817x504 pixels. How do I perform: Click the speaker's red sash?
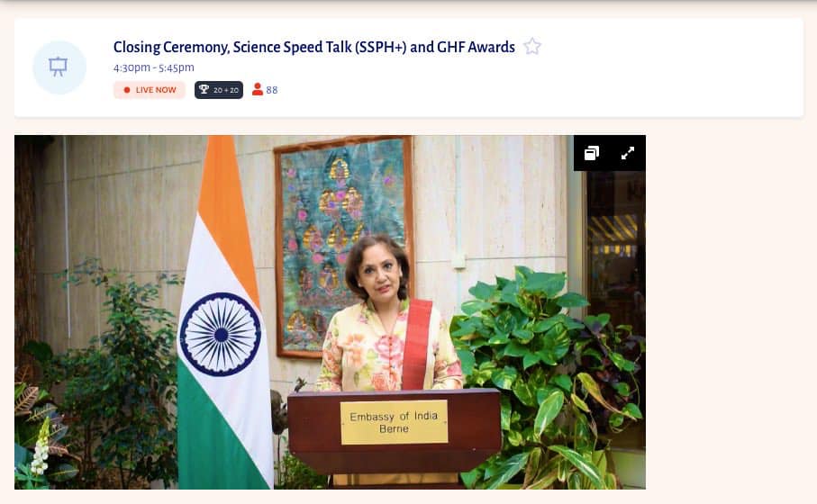416,344
